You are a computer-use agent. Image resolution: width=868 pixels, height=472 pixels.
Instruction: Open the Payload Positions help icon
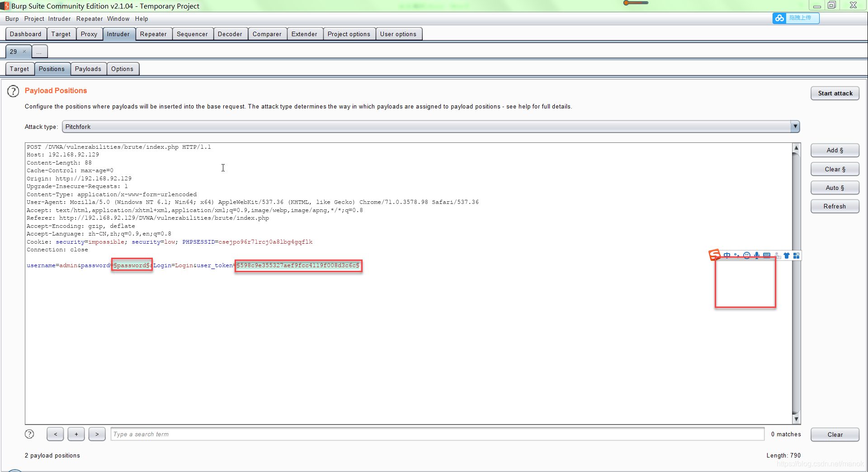point(13,91)
